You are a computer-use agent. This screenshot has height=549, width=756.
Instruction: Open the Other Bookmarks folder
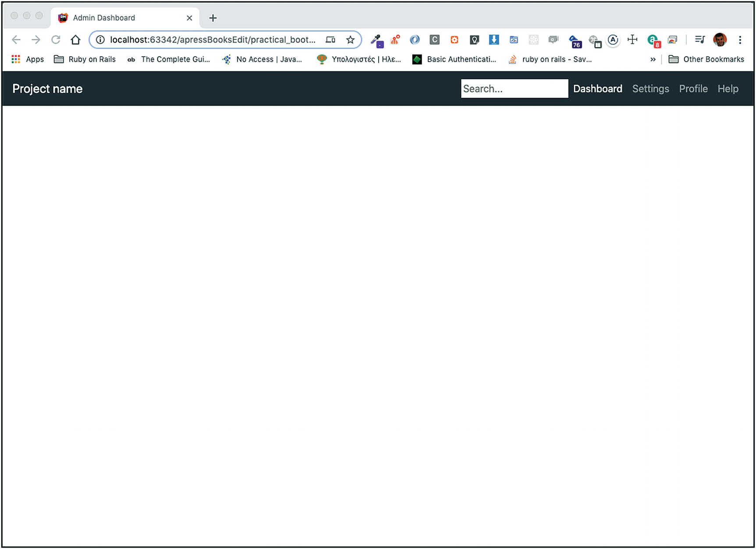[x=706, y=60]
